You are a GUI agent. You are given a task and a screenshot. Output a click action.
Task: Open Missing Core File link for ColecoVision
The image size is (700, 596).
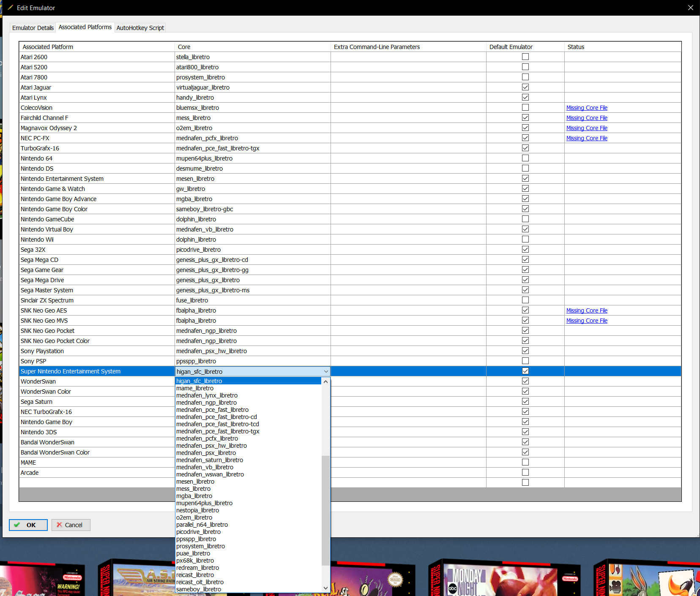587,108
